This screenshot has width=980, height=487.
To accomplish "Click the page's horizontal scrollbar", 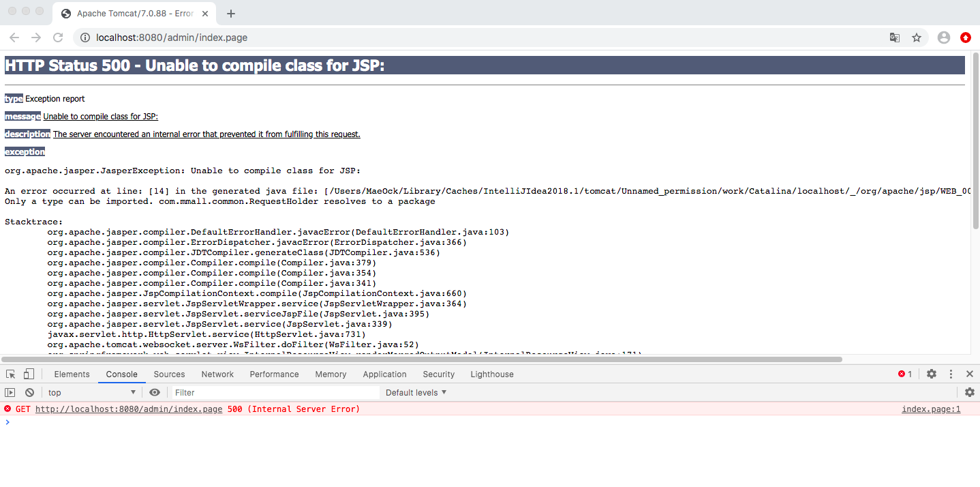I will (x=422, y=359).
